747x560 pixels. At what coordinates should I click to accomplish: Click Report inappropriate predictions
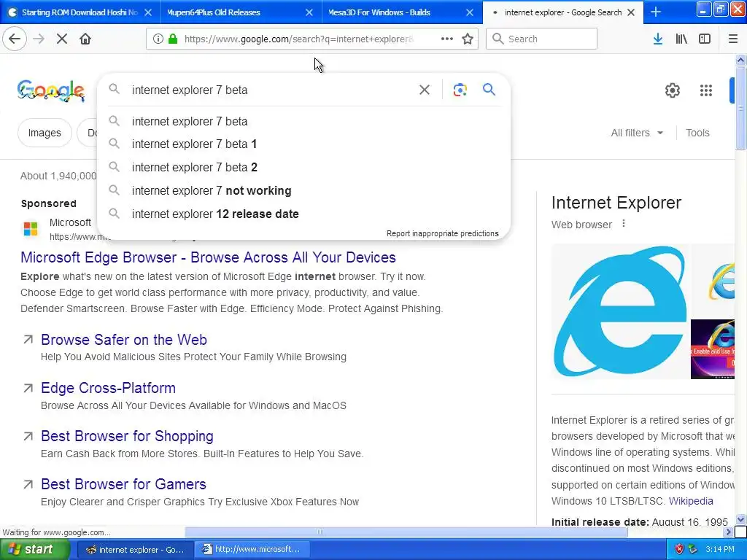(x=443, y=233)
